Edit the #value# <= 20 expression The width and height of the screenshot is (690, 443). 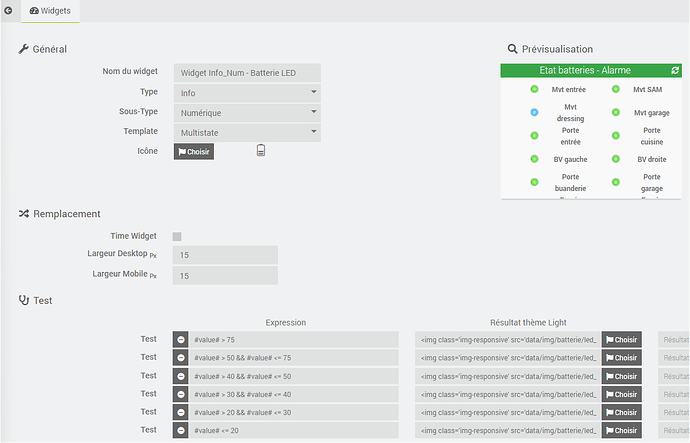pyautogui.click(x=294, y=430)
